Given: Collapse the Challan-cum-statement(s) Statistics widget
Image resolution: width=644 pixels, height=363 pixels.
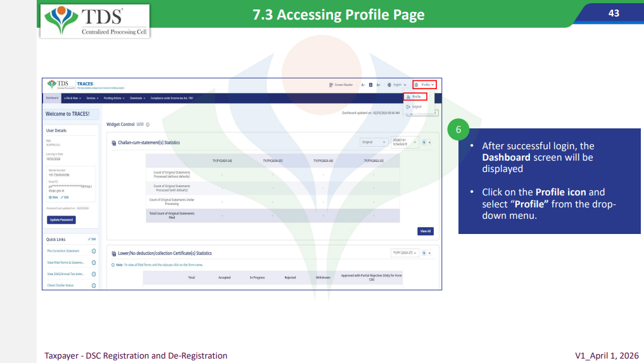Looking at the screenshot, I should [x=429, y=142].
